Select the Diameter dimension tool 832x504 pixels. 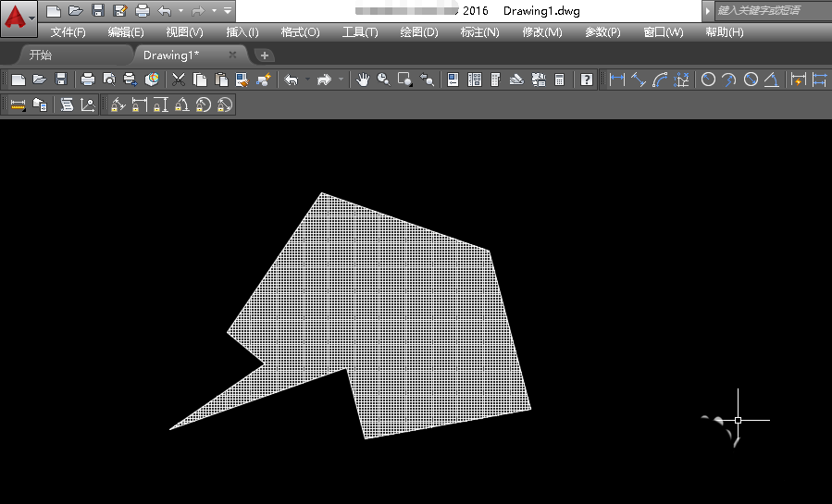(x=751, y=80)
